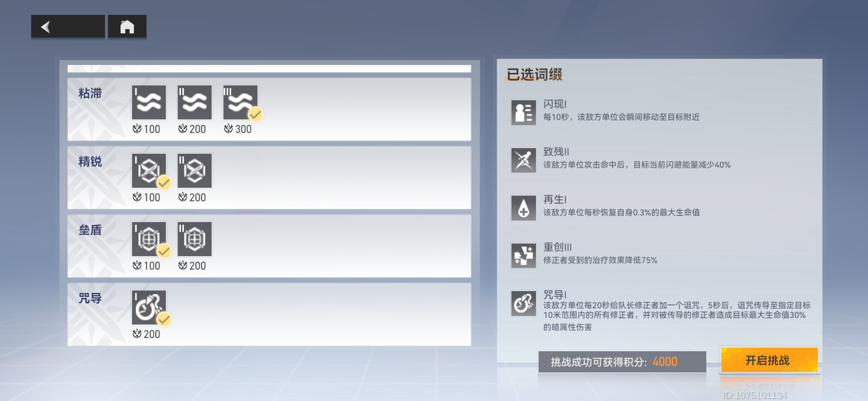This screenshot has height=401, width=868.
Task: Tap the 已选词缀 panel heading
Action: tap(535, 74)
